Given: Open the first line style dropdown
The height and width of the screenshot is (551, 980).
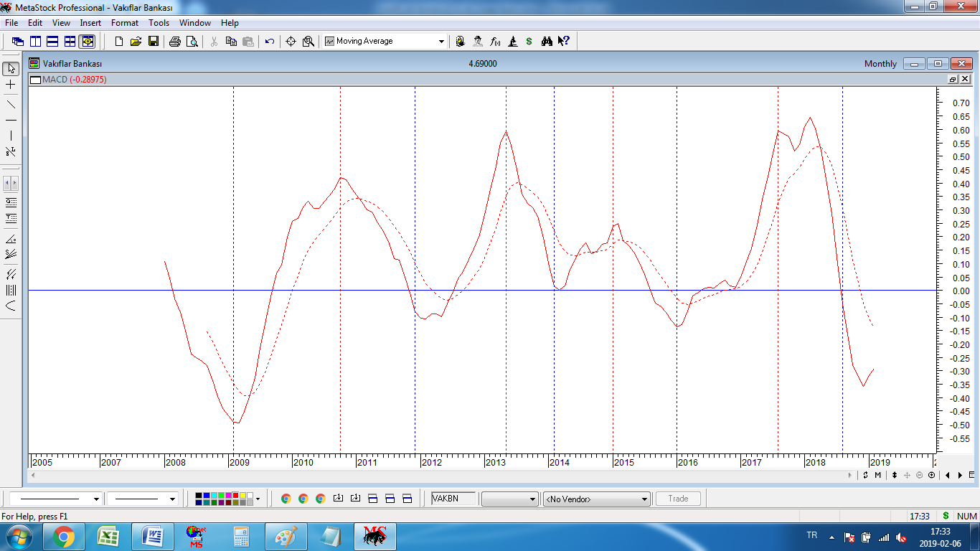Looking at the screenshot, I should click(x=96, y=499).
